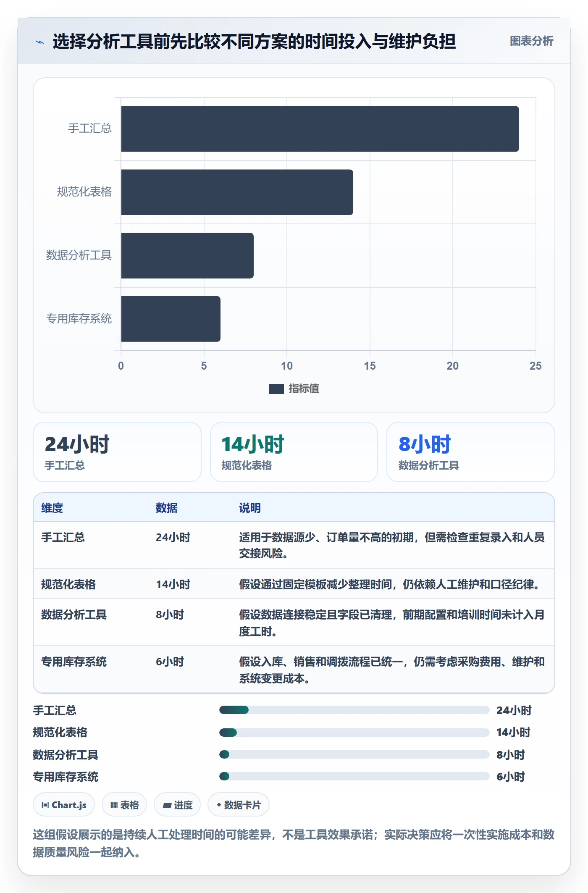Click the 规范化表格 y-axis label in chart
This screenshot has width=588, height=893.
pos(84,192)
